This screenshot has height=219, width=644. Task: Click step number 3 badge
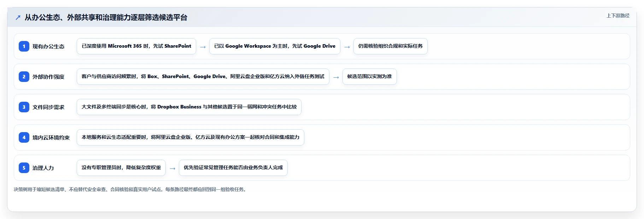24,107
